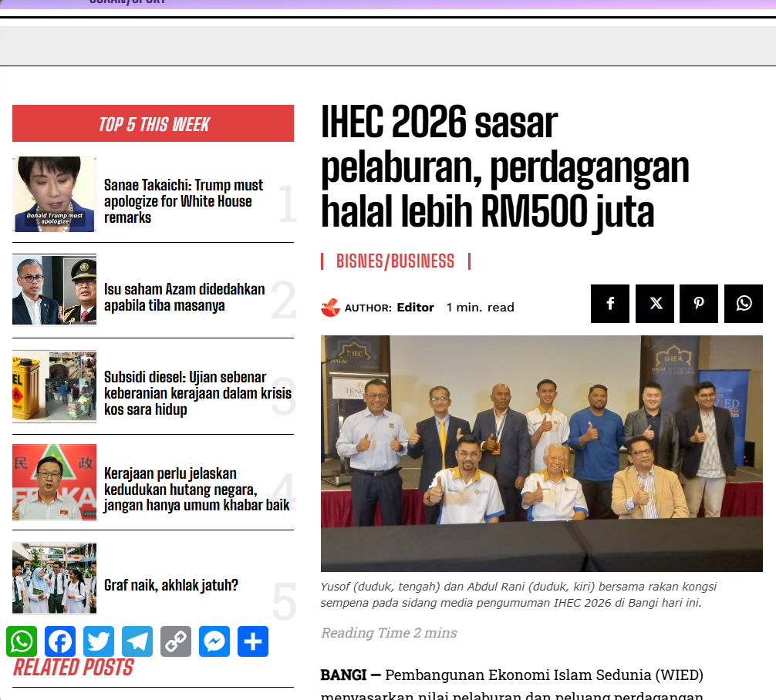
Task: Click the IHEC 2026 press conference photo
Action: coord(542,453)
